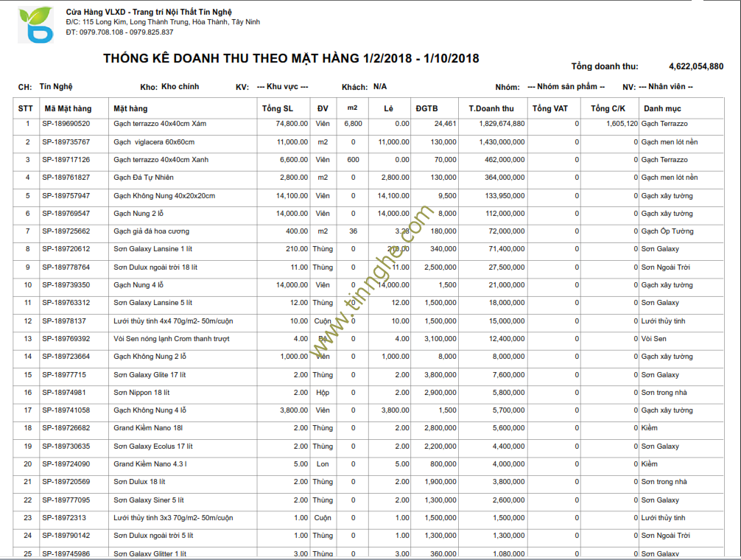
Task: Click the item Sơn Dulux ngoài trời 5 lít
Action: coord(153,536)
